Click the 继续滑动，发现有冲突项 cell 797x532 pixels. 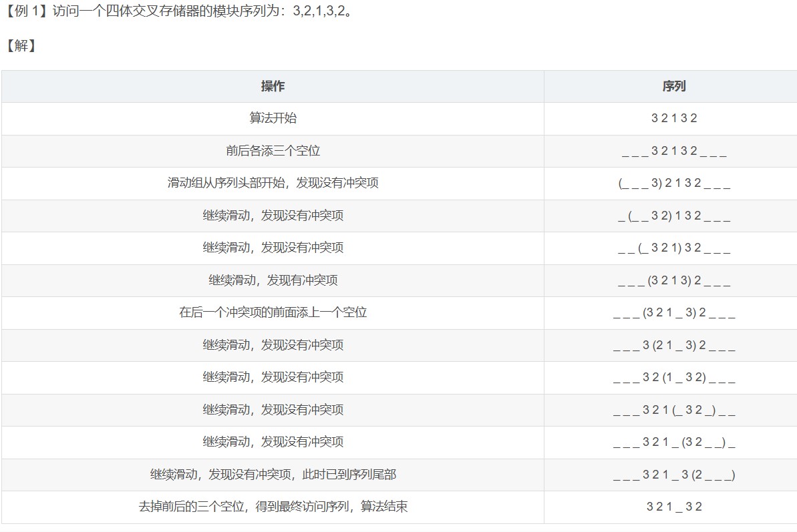[273, 280]
